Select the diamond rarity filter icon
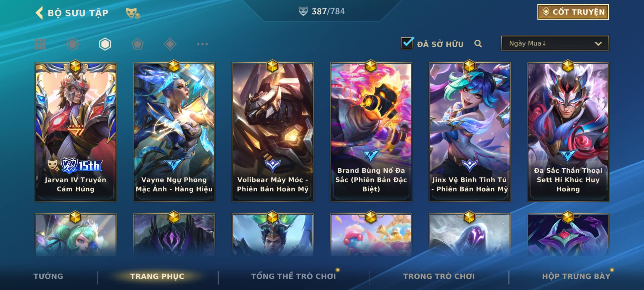644x290 pixels. [x=170, y=44]
